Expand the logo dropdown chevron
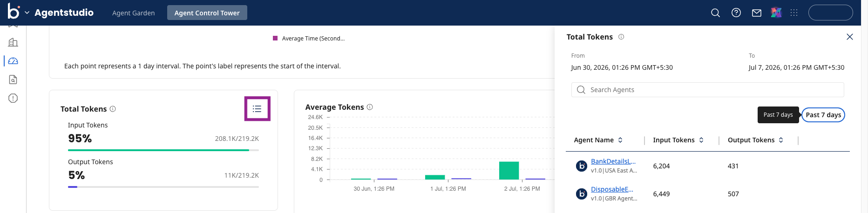Screen dimensions: 868x213 click(27, 13)
